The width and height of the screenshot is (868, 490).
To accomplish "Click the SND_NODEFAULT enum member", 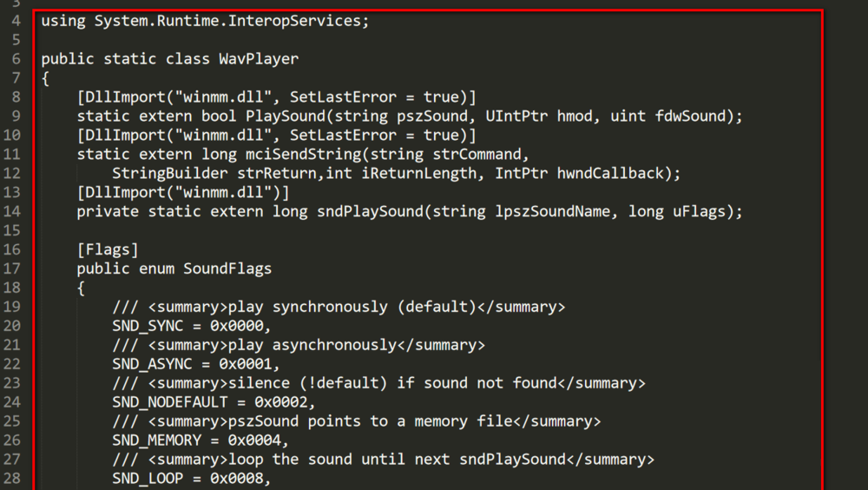I will coord(169,402).
